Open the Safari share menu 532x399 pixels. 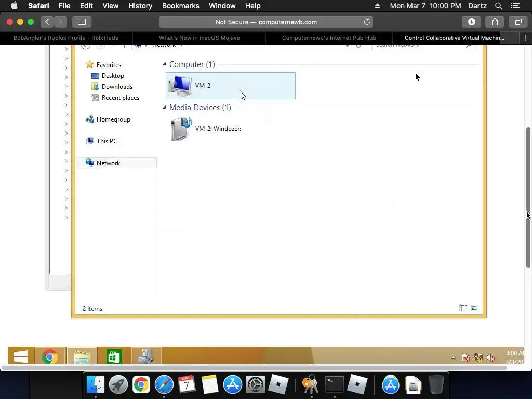coord(495,22)
